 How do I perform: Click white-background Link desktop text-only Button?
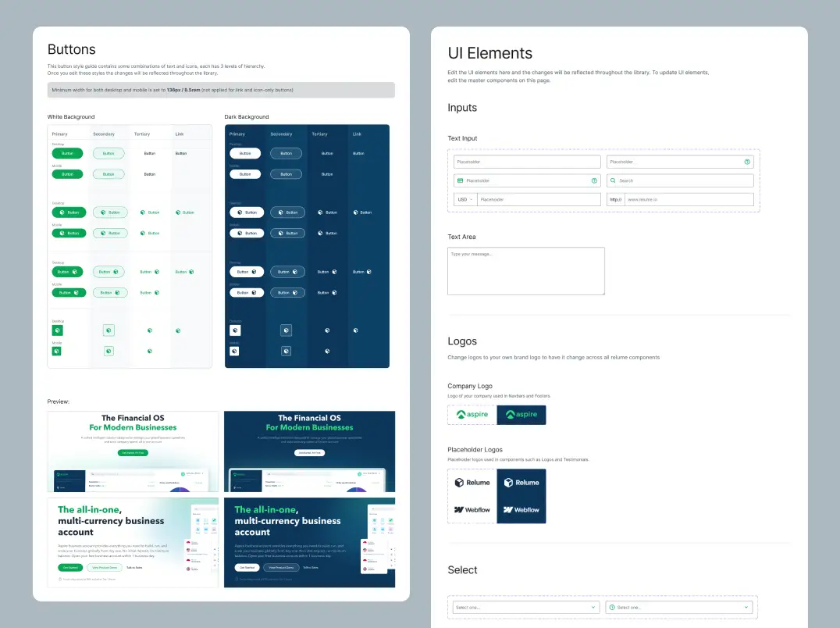(181, 153)
